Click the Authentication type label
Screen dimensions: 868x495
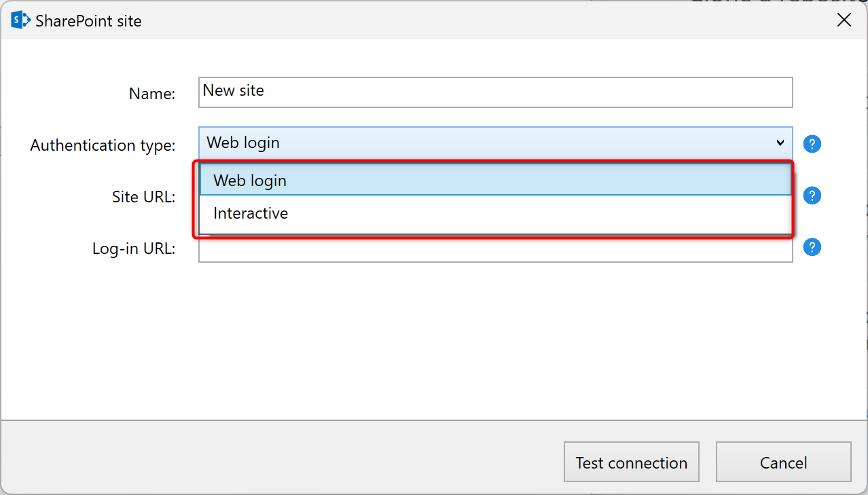tap(103, 145)
